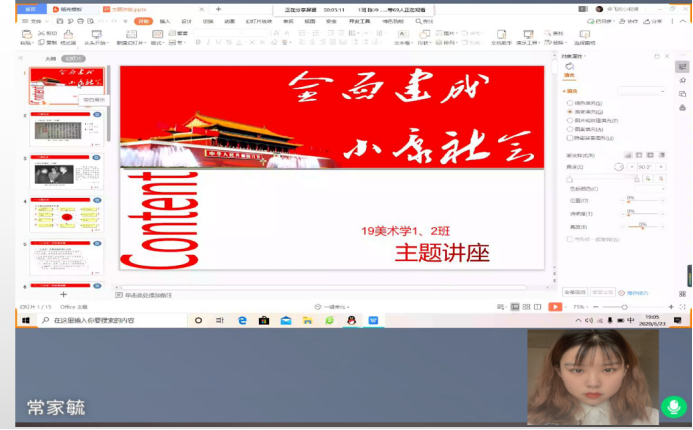This screenshot has height=430, width=693.
Task: Click the Document Assistant icon
Action: click(x=501, y=34)
